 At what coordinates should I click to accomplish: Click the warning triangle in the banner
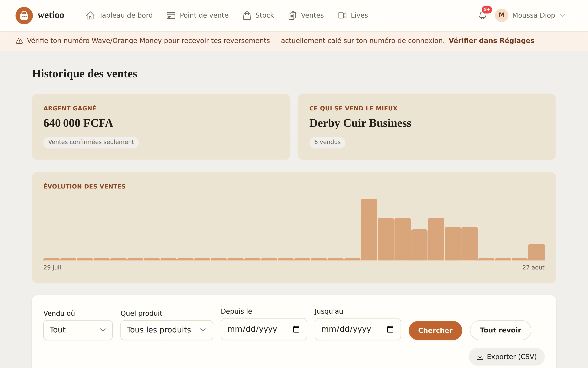[x=19, y=41]
